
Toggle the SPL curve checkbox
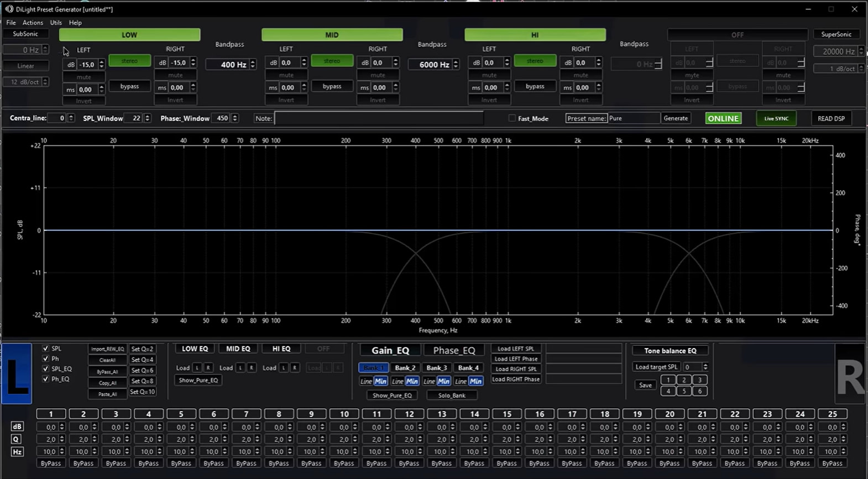pyautogui.click(x=45, y=349)
